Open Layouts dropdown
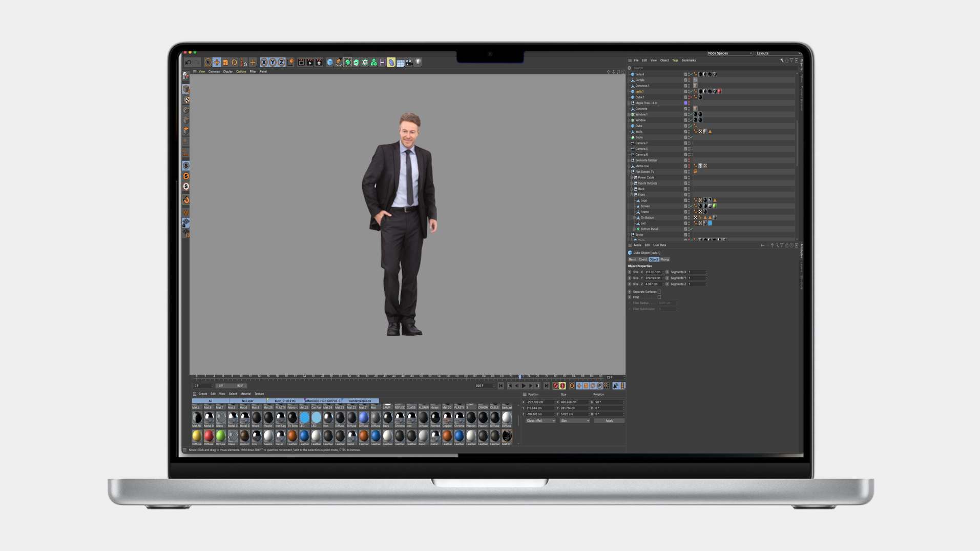The image size is (980, 551). tap(778, 53)
